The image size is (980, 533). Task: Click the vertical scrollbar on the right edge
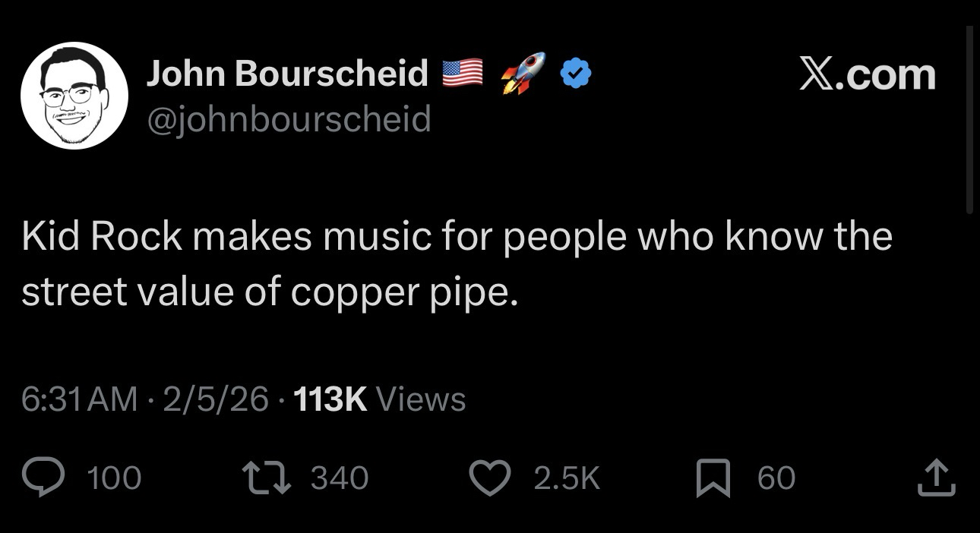coord(969,121)
